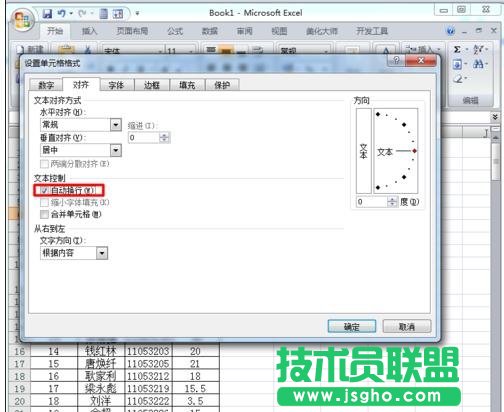
Task: Click the Save icon in quick access toolbar
Action: coord(47,13)
